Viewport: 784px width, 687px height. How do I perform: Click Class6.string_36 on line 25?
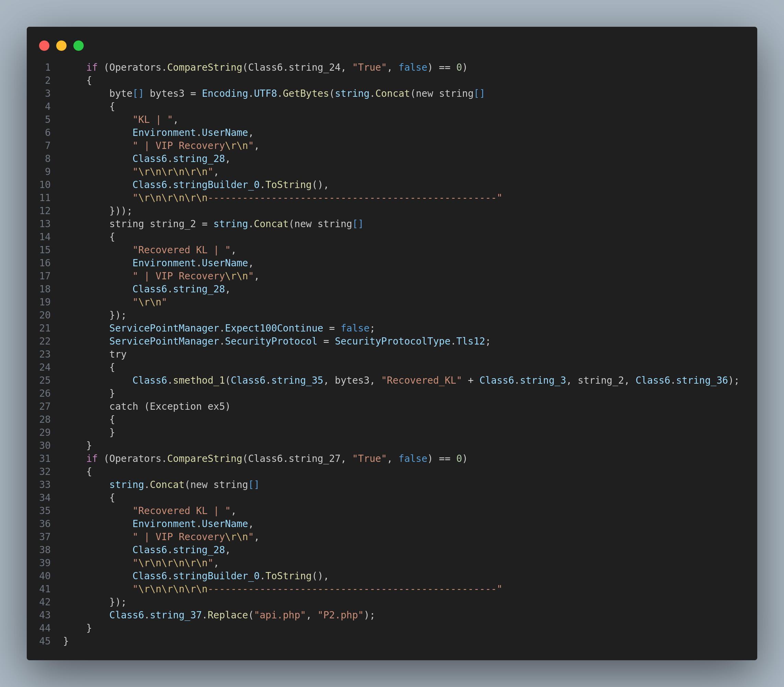point(681,380)
